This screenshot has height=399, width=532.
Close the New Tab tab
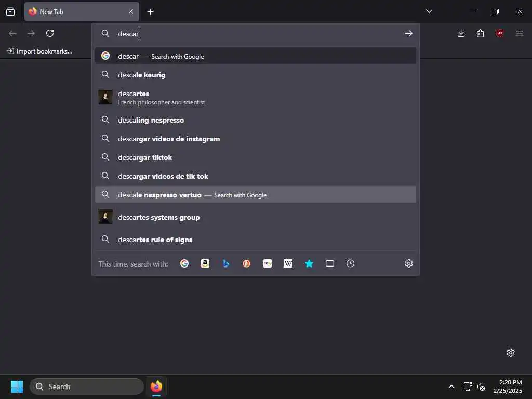click(x=131, y=11)
